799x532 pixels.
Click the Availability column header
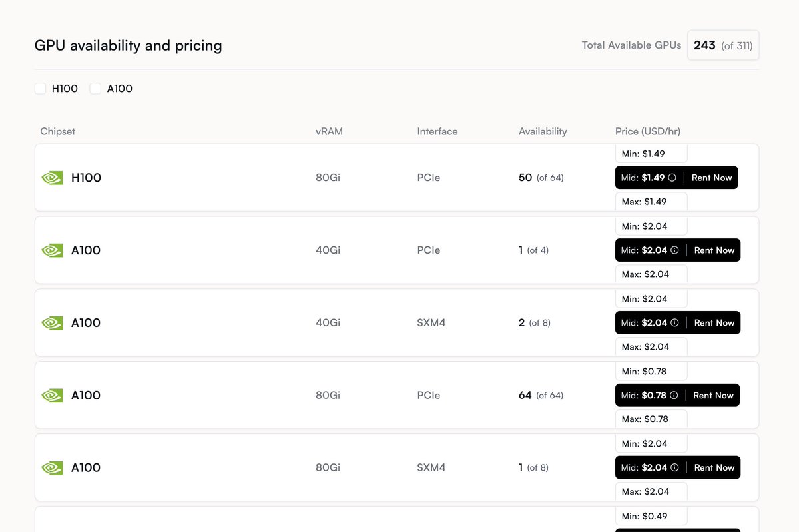tap(543, 131)
